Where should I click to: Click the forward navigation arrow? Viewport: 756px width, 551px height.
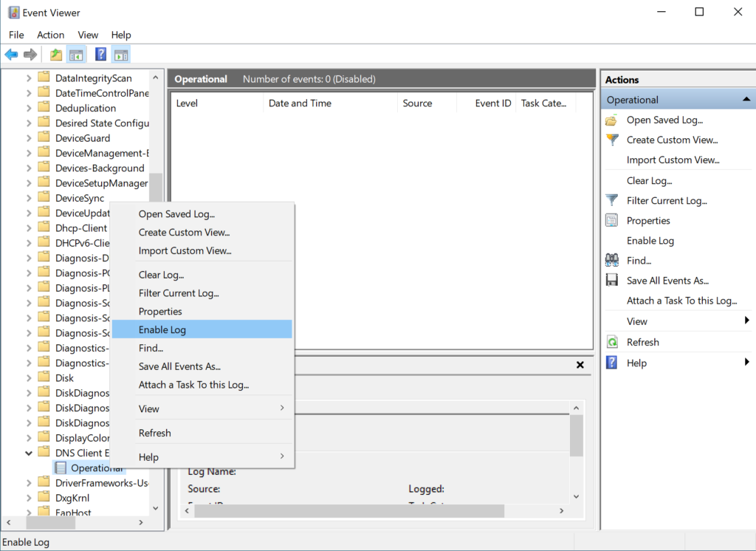tap(29, 54)
